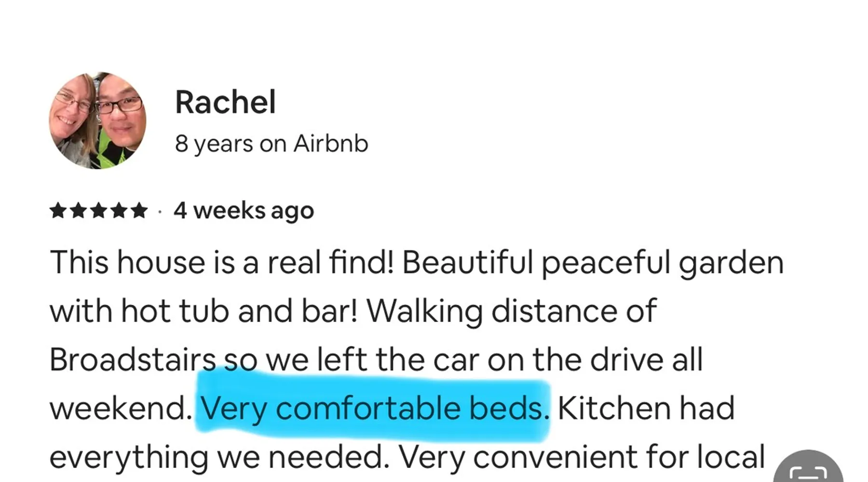This screenshot has width=868, height=482.
Task: Click the word 'Broadstairs' in the review
Action: pyautogui.click(x=133, y=360)
